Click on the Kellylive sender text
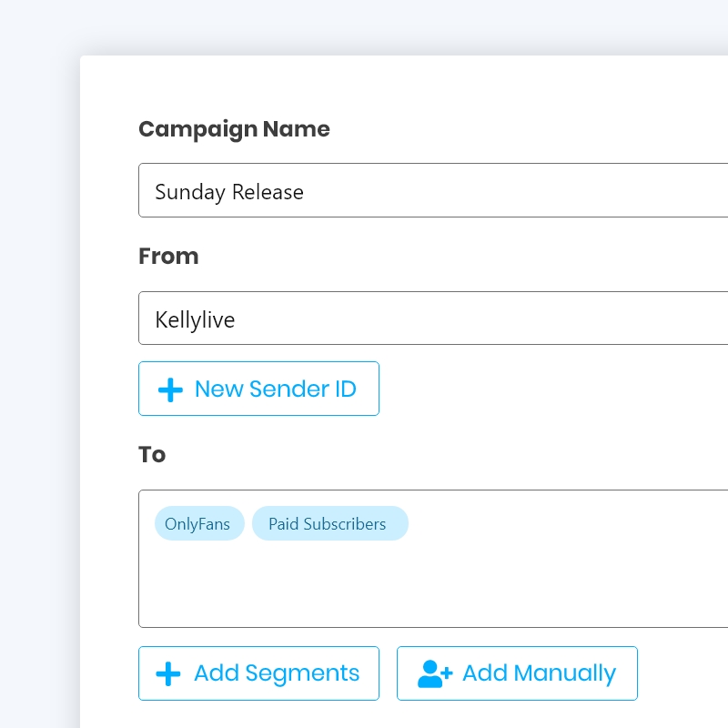 coord(195,320)
